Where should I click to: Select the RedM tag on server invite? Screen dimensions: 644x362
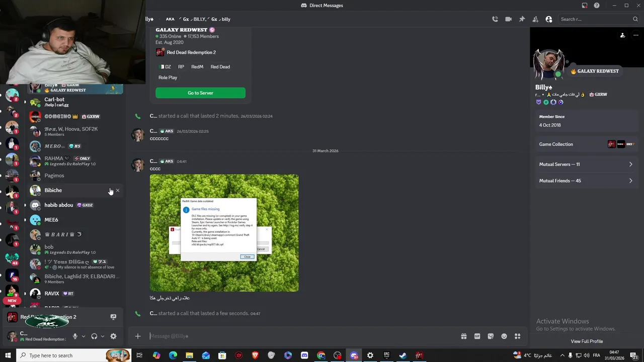point(197,67)
